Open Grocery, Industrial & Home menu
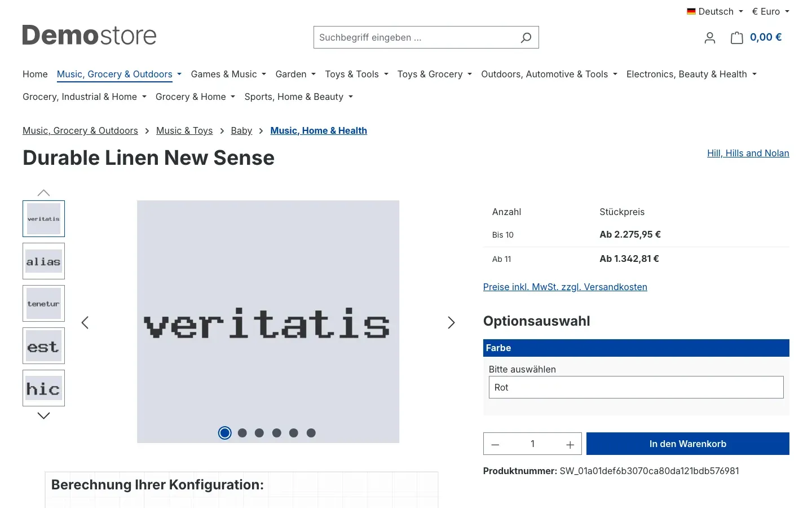 pyautogui.click(x=85, y=97)
